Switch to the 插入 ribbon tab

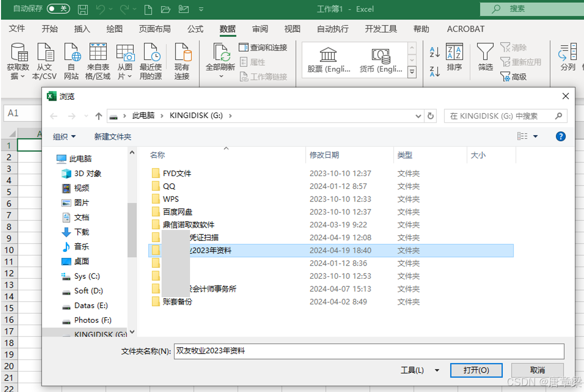(x=82, y=29)
